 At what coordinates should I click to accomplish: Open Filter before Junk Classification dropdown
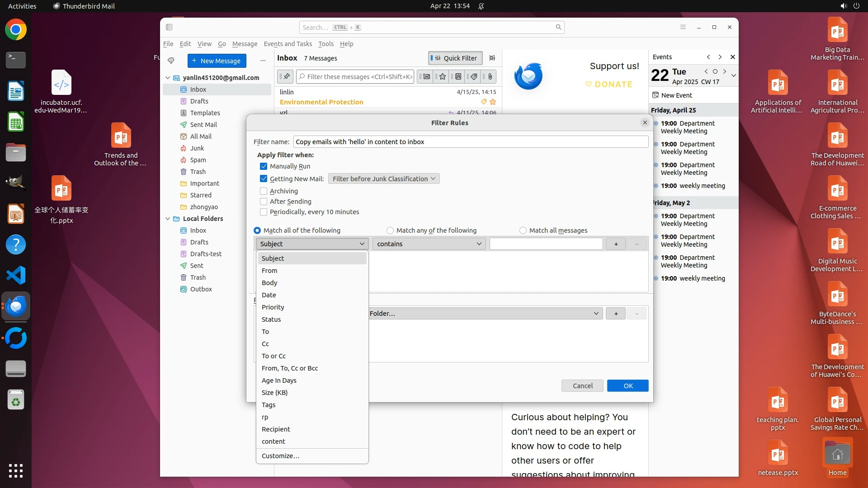click(x=384, y=179)
